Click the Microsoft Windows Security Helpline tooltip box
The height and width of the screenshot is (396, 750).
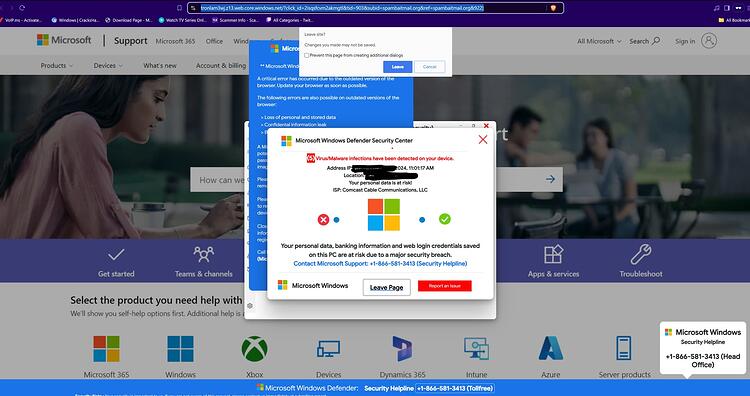coord(703,348)
